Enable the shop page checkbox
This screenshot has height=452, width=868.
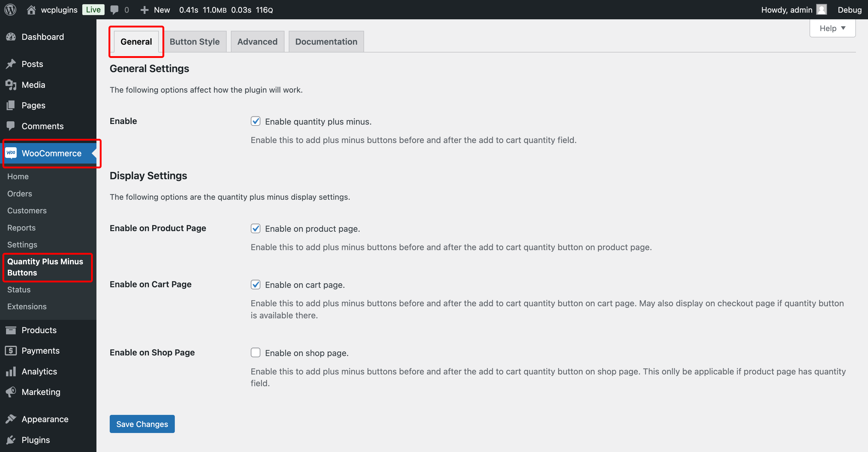255,352
